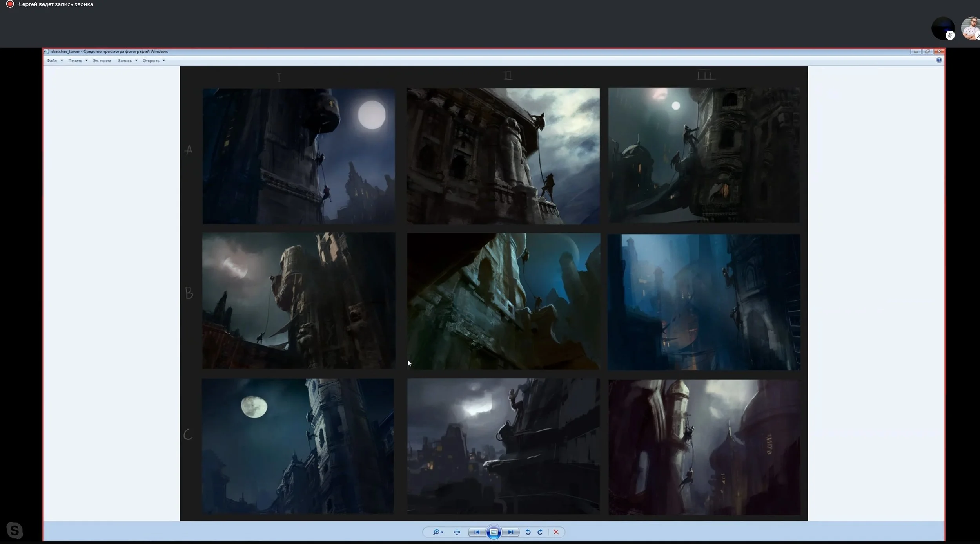Select the avatar of the man in glasses
980x544 pixels.
971,28
